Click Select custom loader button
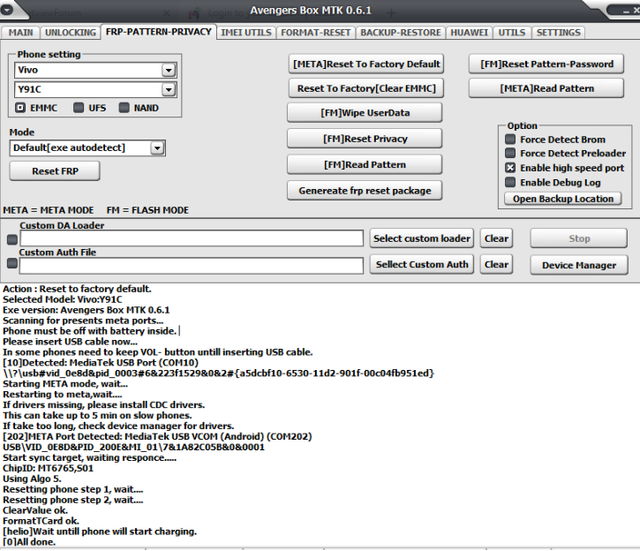Viewport: 640px width, 551px height. pos(422,238)
